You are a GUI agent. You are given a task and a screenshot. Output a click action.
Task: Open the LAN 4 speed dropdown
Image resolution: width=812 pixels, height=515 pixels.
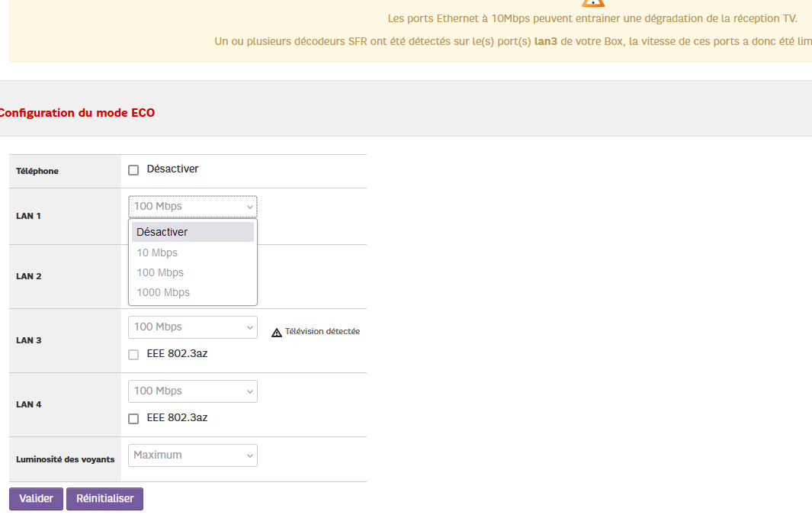[x=193, y=391]
